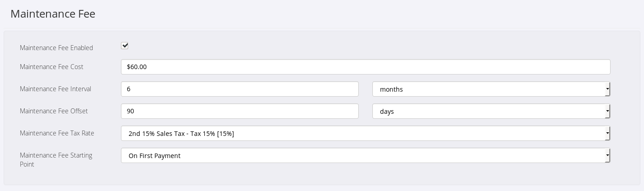Click the Maintenance Fee Tax Rate label
This screenshot has width=644, height=191.
pos(57,133)
